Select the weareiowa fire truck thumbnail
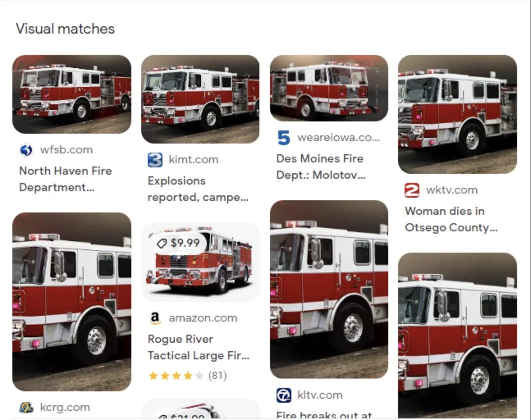The image size is (531, 420). coord(329,88)
